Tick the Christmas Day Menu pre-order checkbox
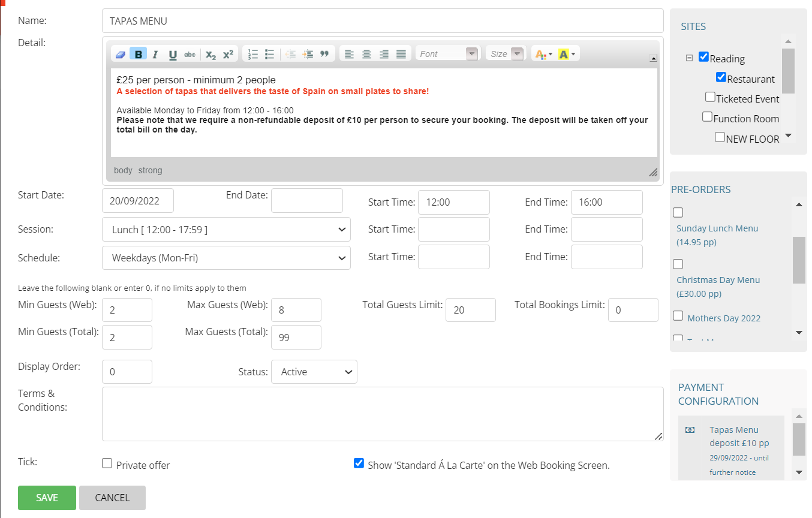Image resolution: width=812 pixels, height=518 pixels. point(678,264)
